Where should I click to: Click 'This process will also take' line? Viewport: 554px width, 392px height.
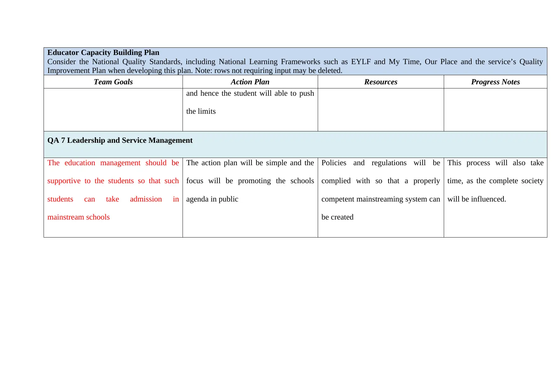tap(495, 163)
